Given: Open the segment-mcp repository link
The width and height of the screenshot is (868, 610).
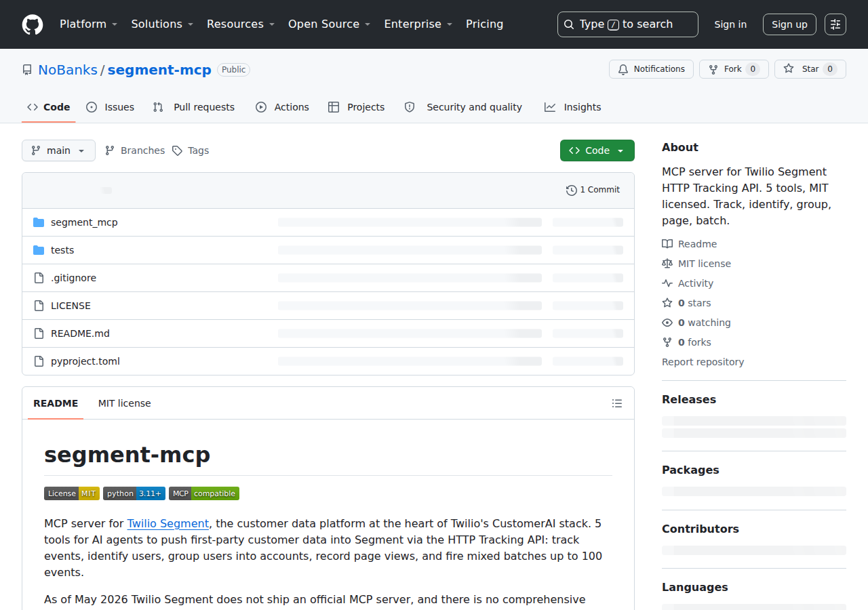Looking at the screenshot, I should (159, 70).
